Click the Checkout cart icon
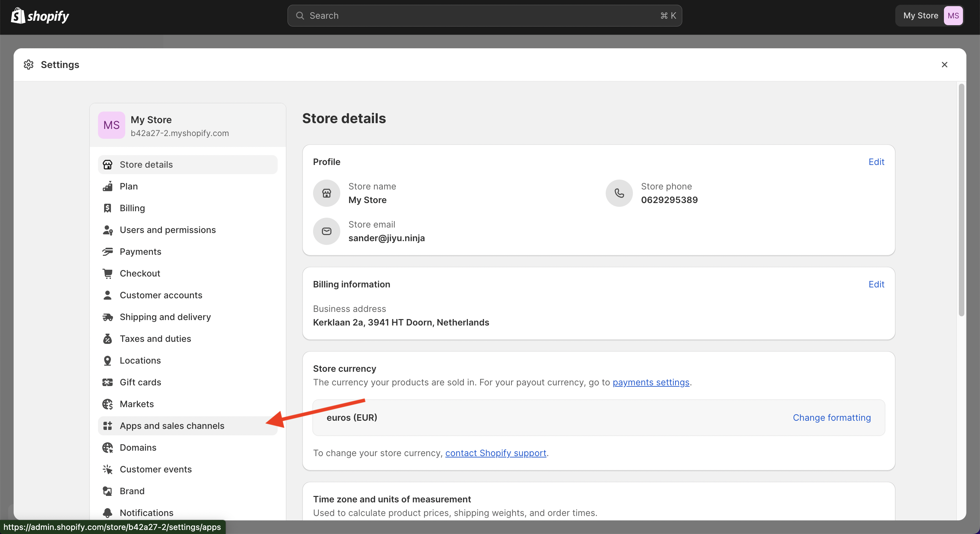The height and width of the screenshot is (534, 980). tap(108, 273)
